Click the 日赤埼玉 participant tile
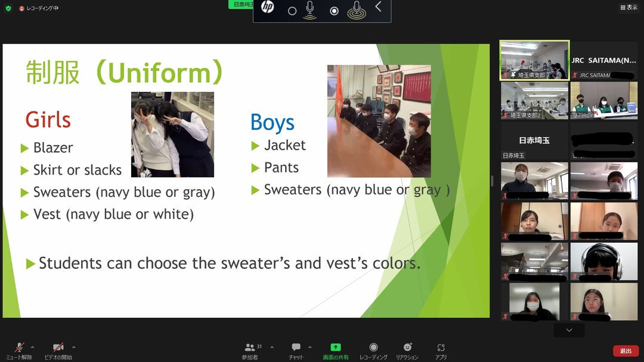This screenshot has width=644, height=362. pyautogui.click(x=535, y=141)
